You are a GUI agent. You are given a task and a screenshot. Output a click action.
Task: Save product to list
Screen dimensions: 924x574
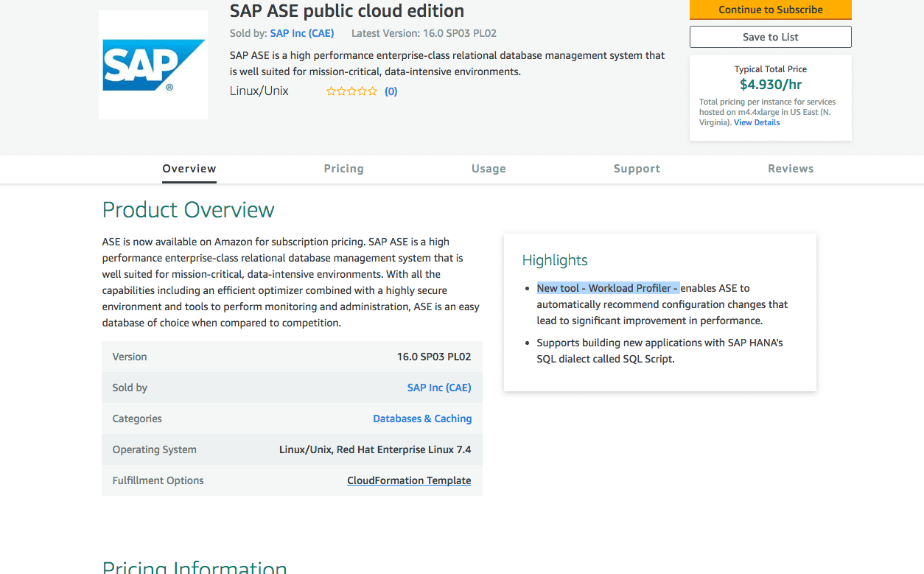click(x=771, y=37)
